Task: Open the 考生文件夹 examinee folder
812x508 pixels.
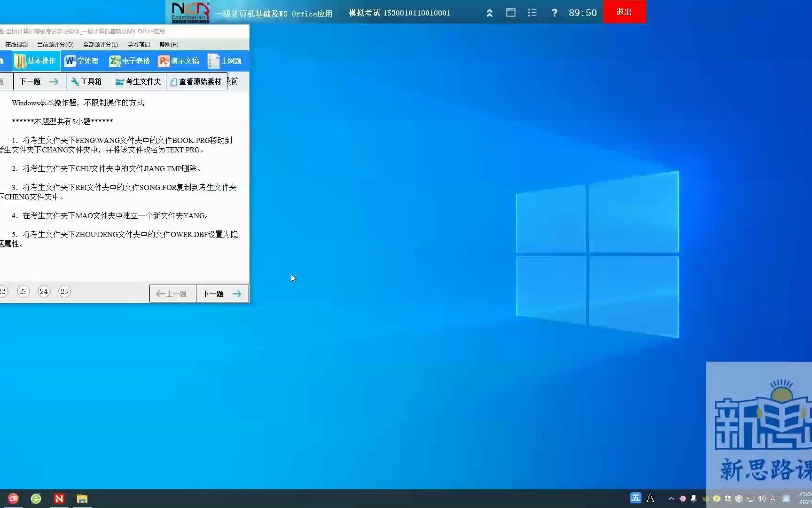Action: pyautogui.click(x=139, y=81)
